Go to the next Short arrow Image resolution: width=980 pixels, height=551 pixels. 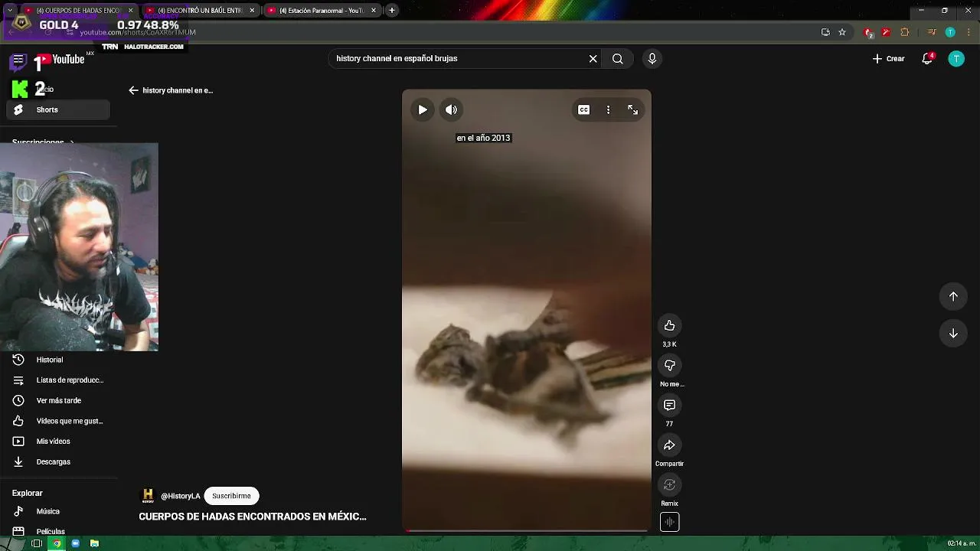[953, 333]
